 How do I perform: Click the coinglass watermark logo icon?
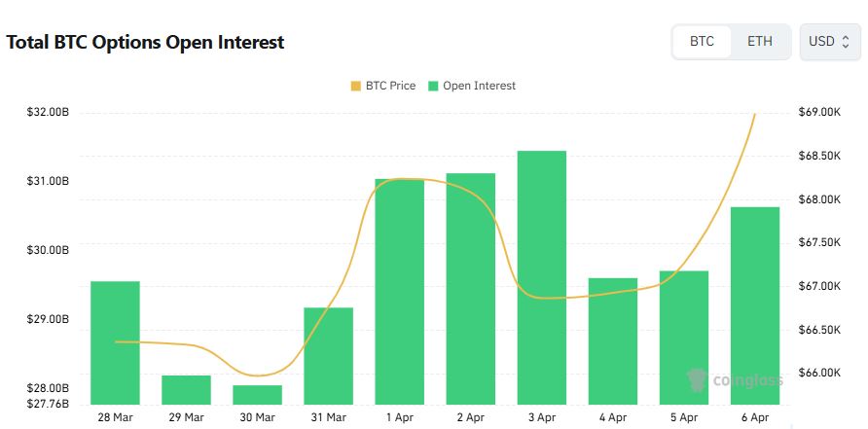coord(696,379)
